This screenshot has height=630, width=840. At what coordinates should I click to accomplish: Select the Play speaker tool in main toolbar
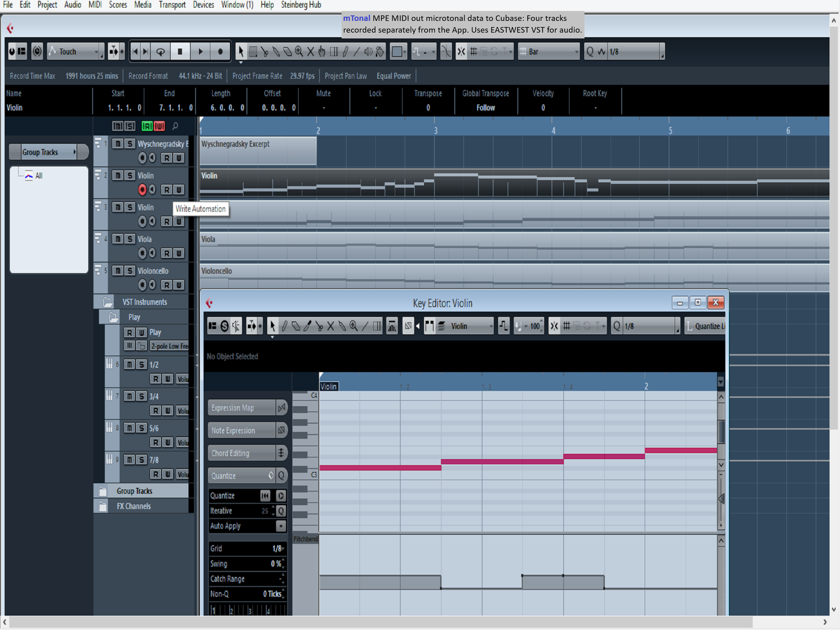pos(368,51)
